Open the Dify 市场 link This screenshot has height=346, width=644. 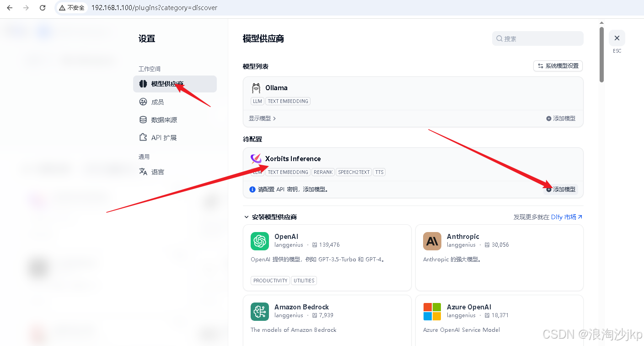(x=567, y=217)
